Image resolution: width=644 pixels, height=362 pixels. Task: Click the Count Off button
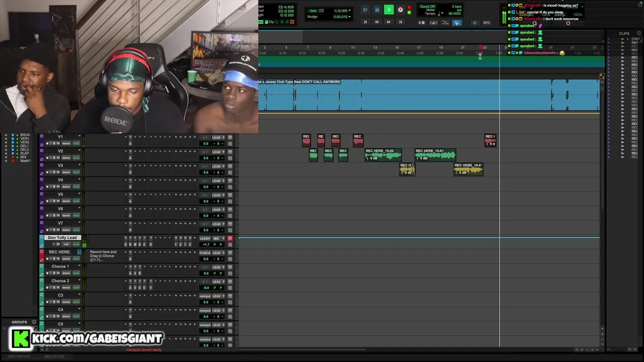[x=428, y=7]
